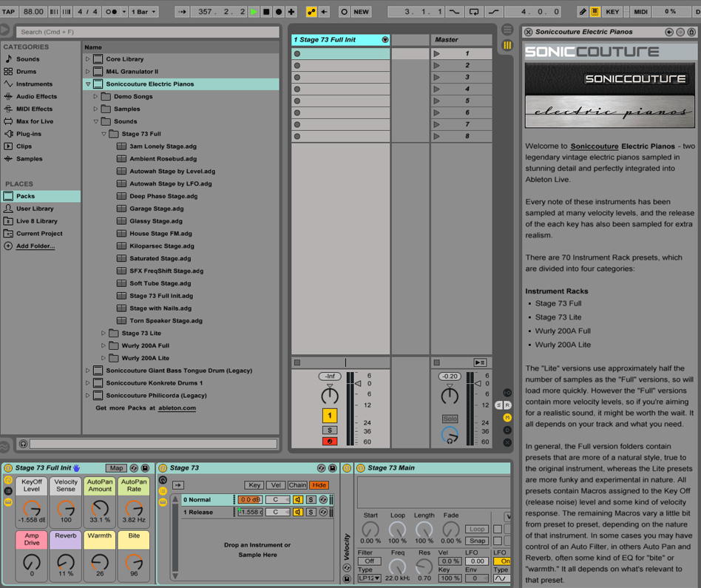
Task: Toggle the draw mode pencil icon
Action: pyautogui.click(x=583, y=12)
